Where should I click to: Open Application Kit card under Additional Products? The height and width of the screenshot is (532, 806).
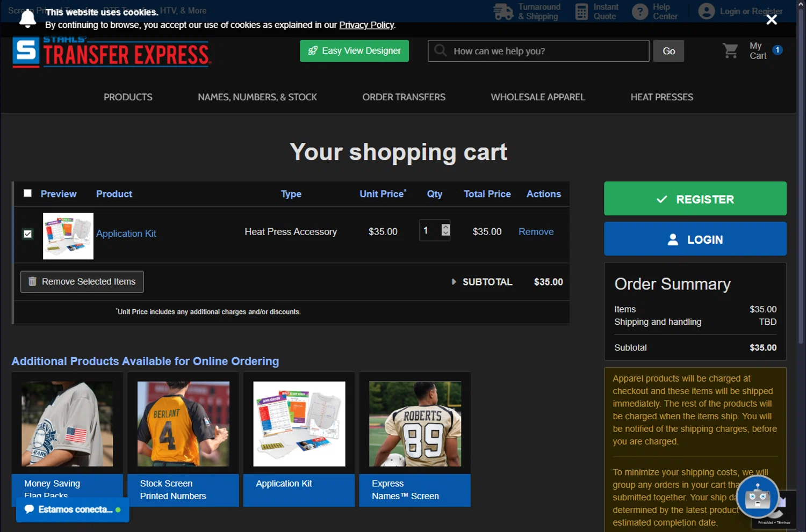(x=299, y=439)
